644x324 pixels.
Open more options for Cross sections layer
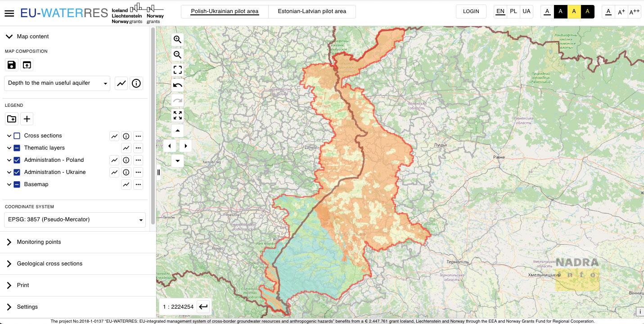[138, 136]
